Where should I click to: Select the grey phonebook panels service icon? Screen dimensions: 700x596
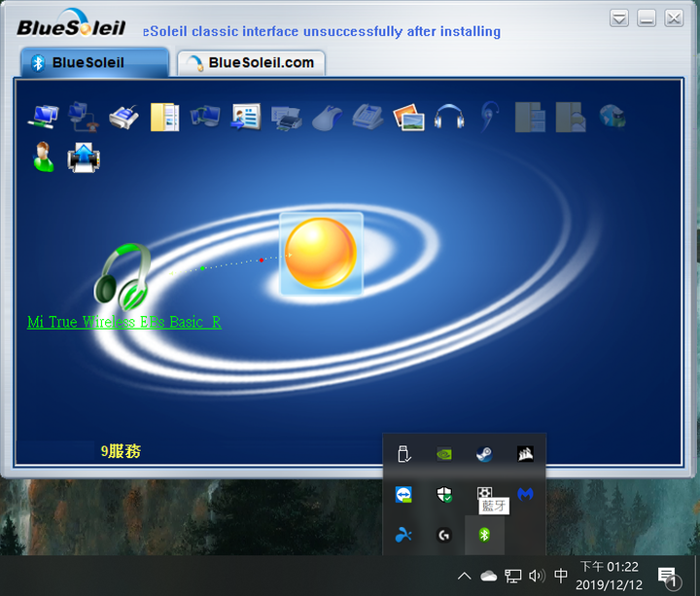[531, 118]
